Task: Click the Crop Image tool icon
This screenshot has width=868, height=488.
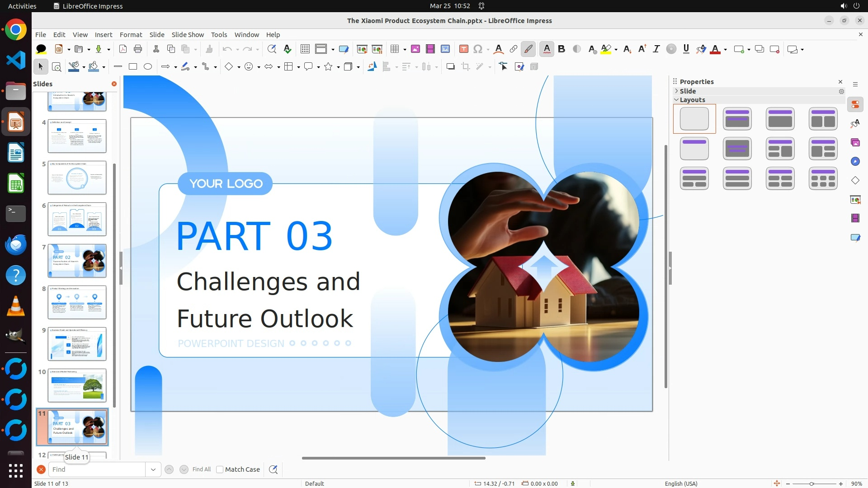Action: coord(465,67)
